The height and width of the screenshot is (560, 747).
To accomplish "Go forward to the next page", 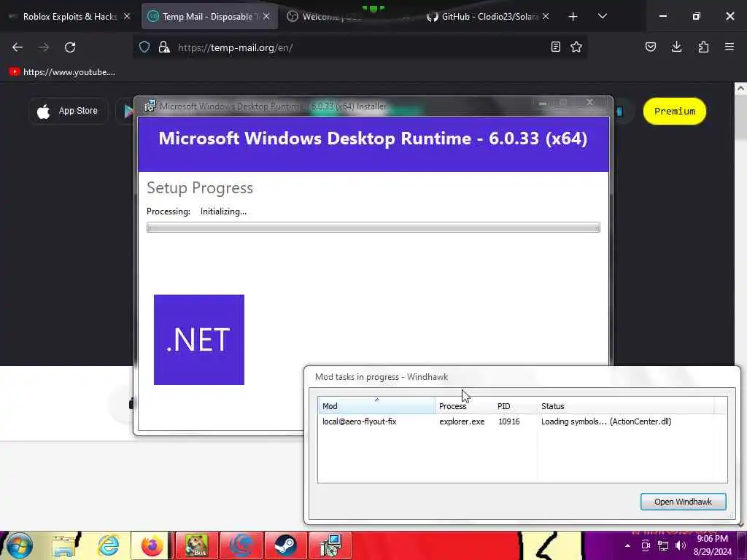I will click(x=44, y=47).
